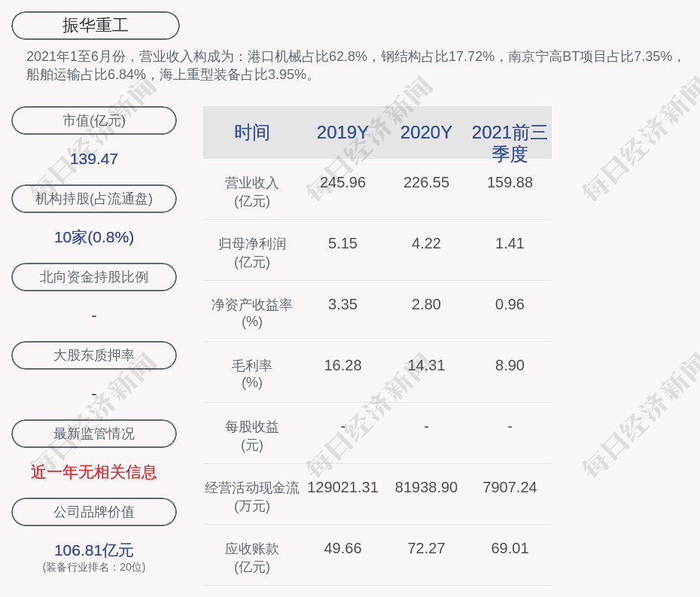Click the 机构持股(占流通盘) label pill
700x597 pixels.
click(x=94, y=199)
